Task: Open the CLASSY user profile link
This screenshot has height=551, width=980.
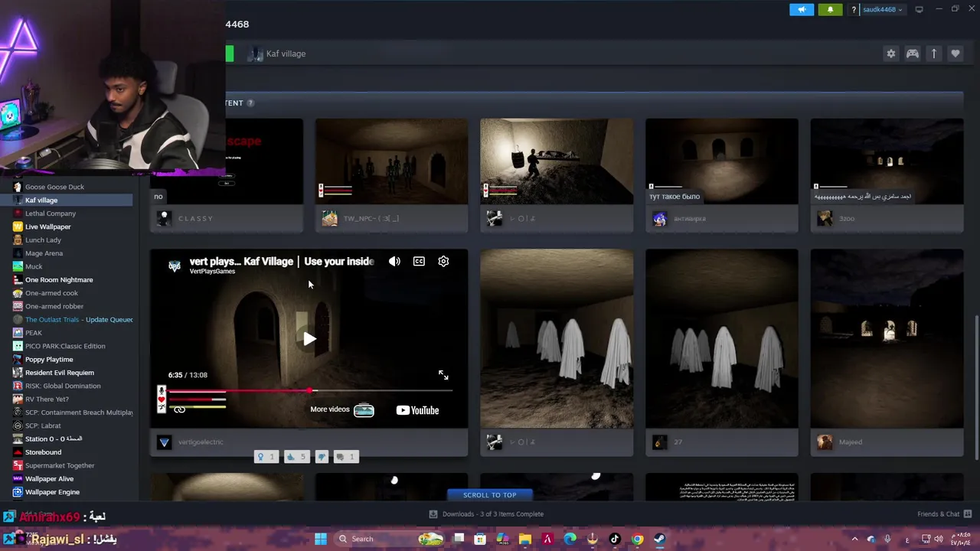Action: coord(195,219)
